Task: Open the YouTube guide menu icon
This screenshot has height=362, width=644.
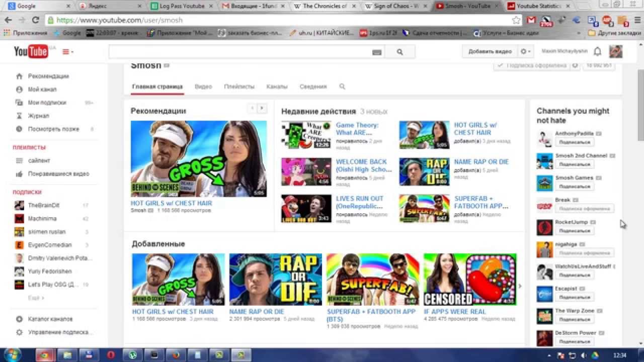Action: (x=67, y=52)
